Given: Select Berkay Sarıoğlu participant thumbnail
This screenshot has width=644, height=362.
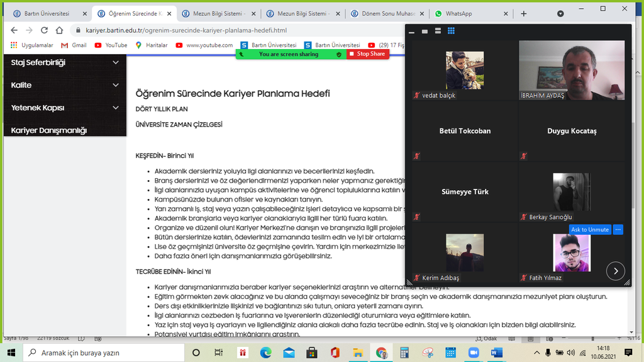Looking at the screenshot, I should [572, 191].
